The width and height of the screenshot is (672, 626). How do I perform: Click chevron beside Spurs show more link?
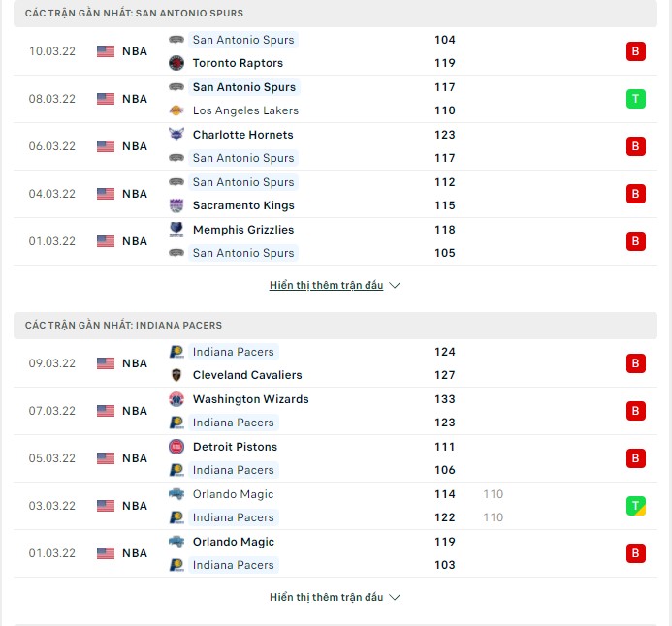tap(395, 285)
